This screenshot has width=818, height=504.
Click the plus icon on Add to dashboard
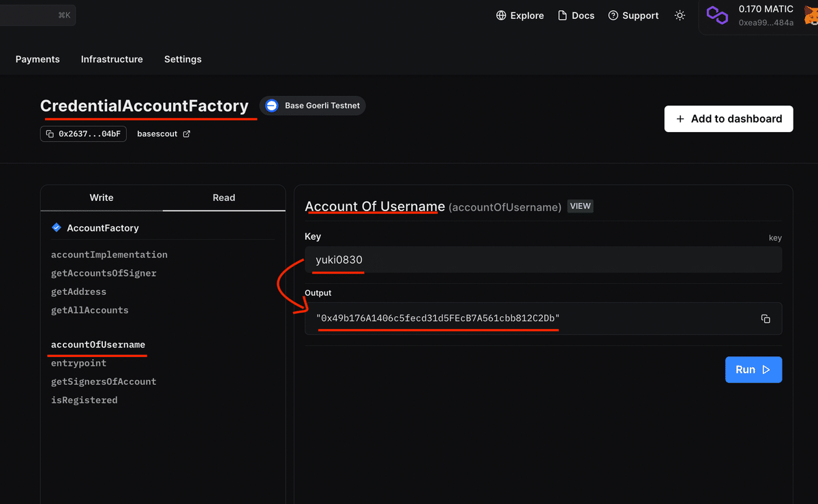pos(680,119)
